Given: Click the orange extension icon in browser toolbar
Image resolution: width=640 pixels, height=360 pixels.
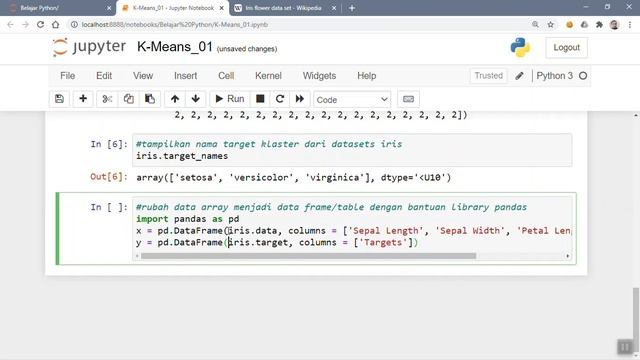Looking at the screenshot, I should [569, 24].
